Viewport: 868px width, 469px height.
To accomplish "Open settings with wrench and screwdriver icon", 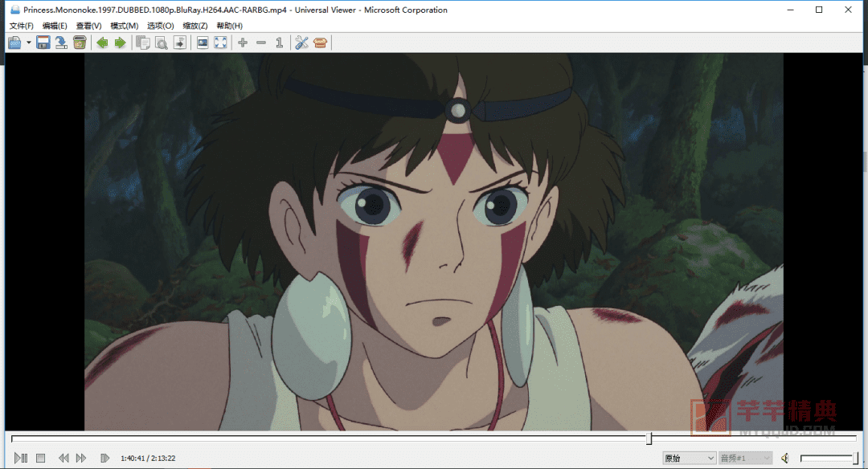I will 301,43.
